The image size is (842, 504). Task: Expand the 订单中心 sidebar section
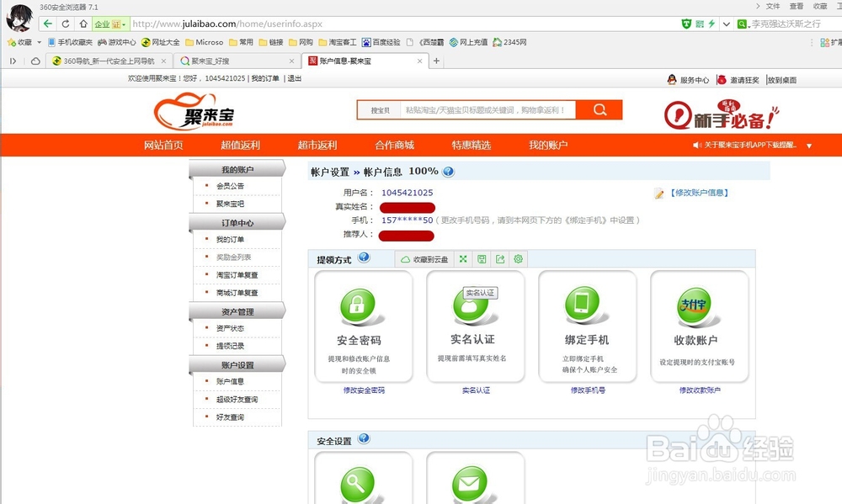click(236, 222)
